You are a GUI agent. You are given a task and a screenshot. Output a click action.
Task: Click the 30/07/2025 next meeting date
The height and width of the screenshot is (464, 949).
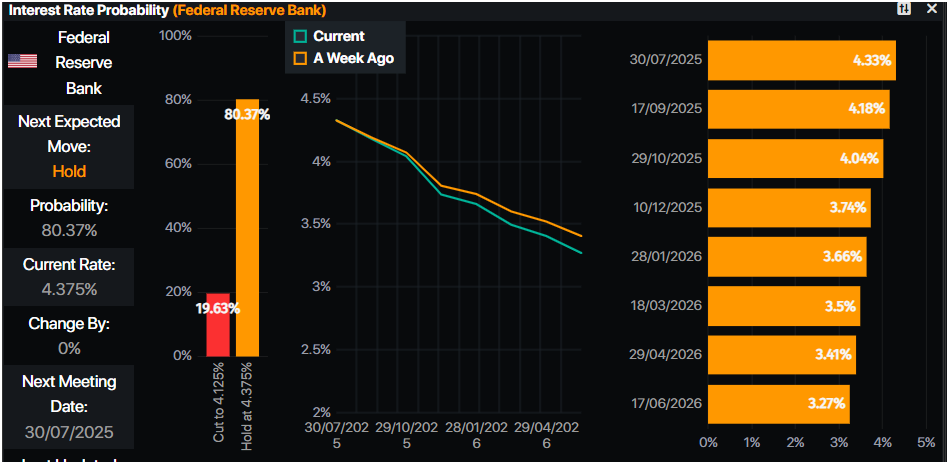(x=69, y=433)
